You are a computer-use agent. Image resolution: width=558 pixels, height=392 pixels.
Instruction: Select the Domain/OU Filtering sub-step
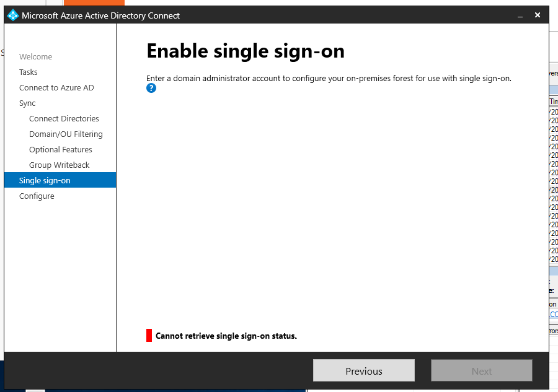(66, 134)
